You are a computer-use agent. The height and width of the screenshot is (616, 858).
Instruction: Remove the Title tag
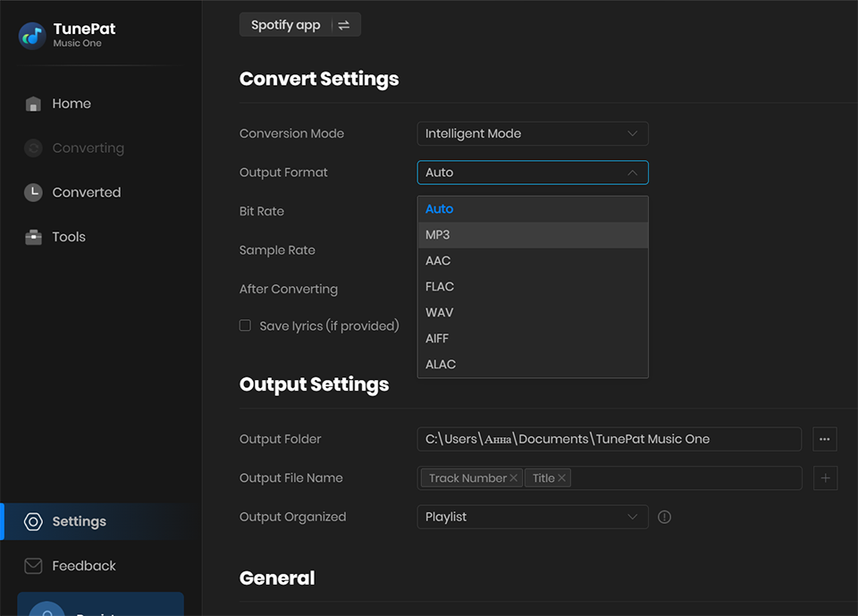(x=561, y=478)
